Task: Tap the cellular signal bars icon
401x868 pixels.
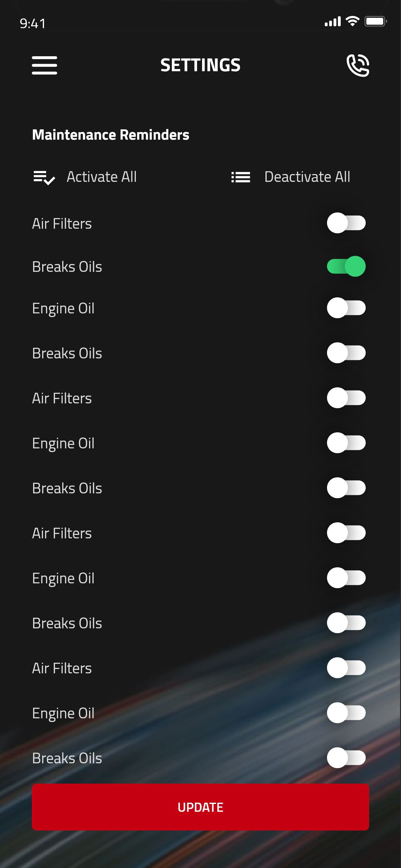Action: (332, 22)
